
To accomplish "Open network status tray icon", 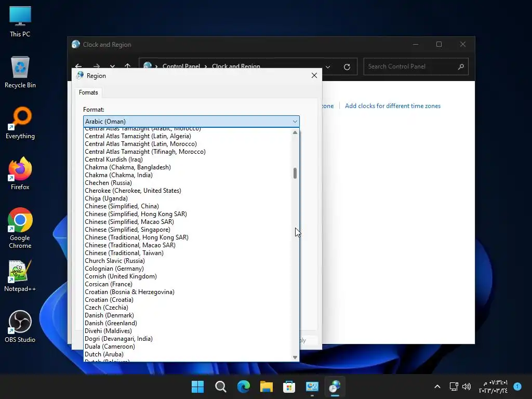I will tap(454, 387).
